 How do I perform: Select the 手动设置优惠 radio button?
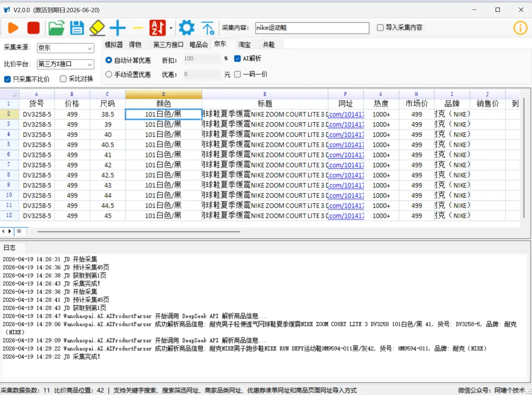tap(108, 74)
